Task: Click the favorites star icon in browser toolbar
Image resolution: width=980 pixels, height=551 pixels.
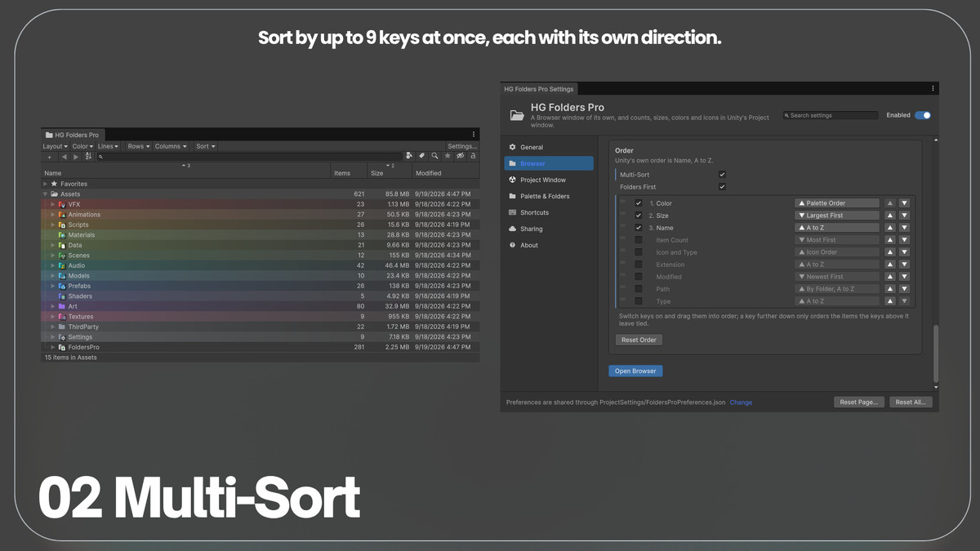Action: [448, 156]
